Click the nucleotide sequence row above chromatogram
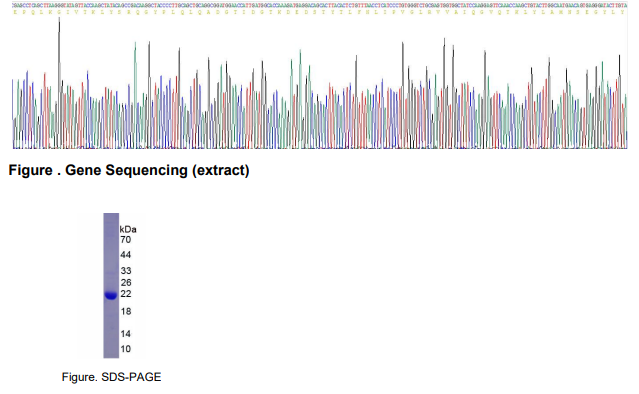The image size is (639, 394). click(x=320, y=5)
